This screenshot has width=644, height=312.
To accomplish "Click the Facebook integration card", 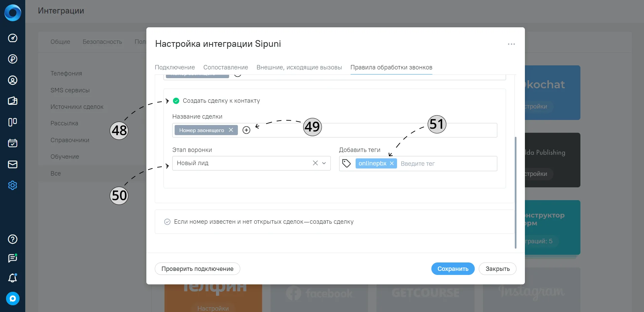I will 319,298.
